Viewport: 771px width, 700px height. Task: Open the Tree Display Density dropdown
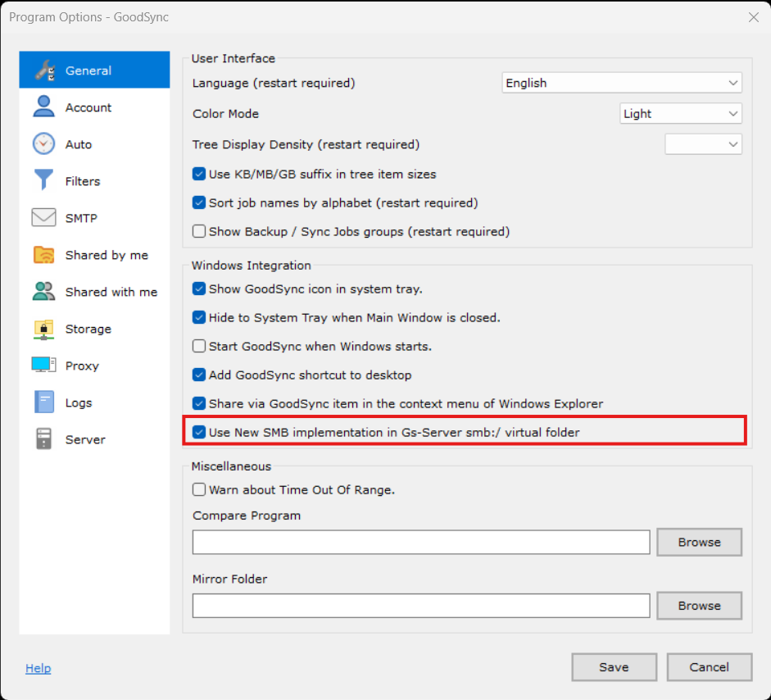pos(703,144)
